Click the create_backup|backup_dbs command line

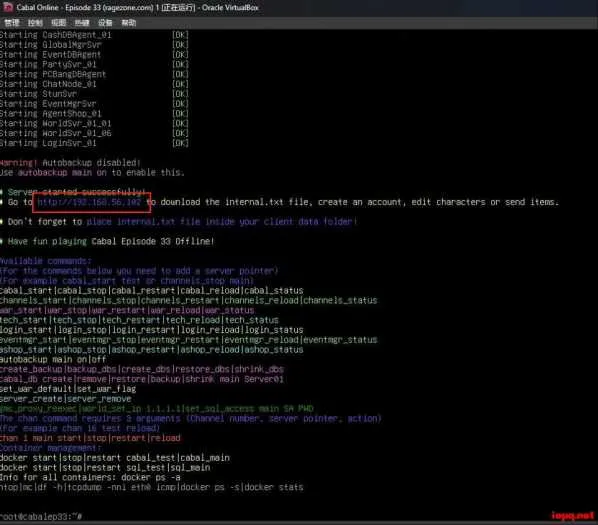pyautogui.click(x=142, y=369)
